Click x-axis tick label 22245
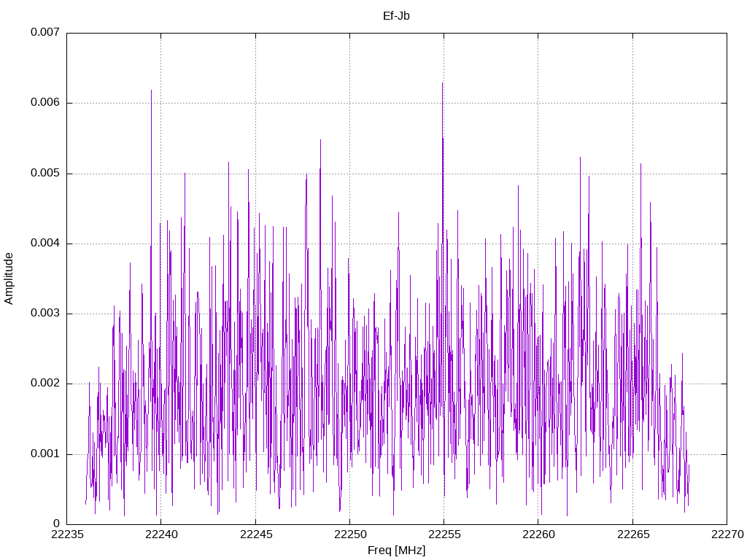The width and height of the screenshot is (747, 560). [x=256, y=534]
